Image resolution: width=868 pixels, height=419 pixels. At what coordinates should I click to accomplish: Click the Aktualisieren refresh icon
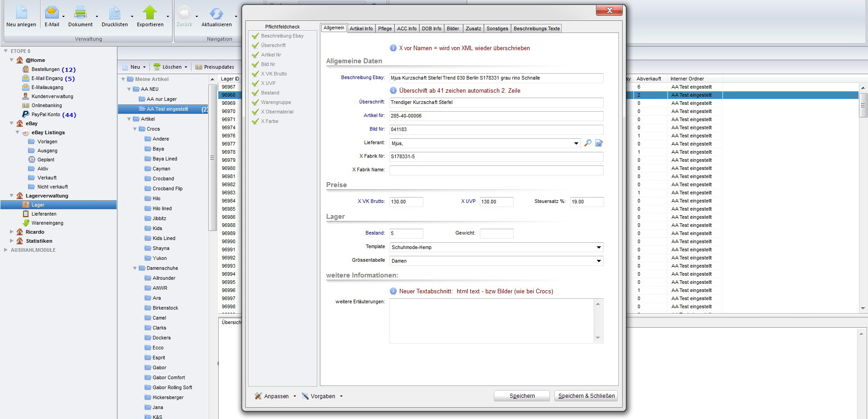pos(216,14)
